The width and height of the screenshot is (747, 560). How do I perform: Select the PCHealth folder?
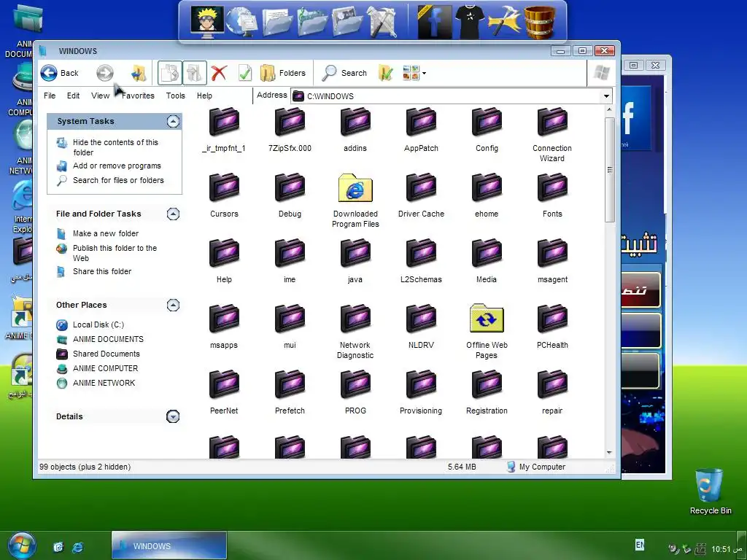[x=552, y=327]
